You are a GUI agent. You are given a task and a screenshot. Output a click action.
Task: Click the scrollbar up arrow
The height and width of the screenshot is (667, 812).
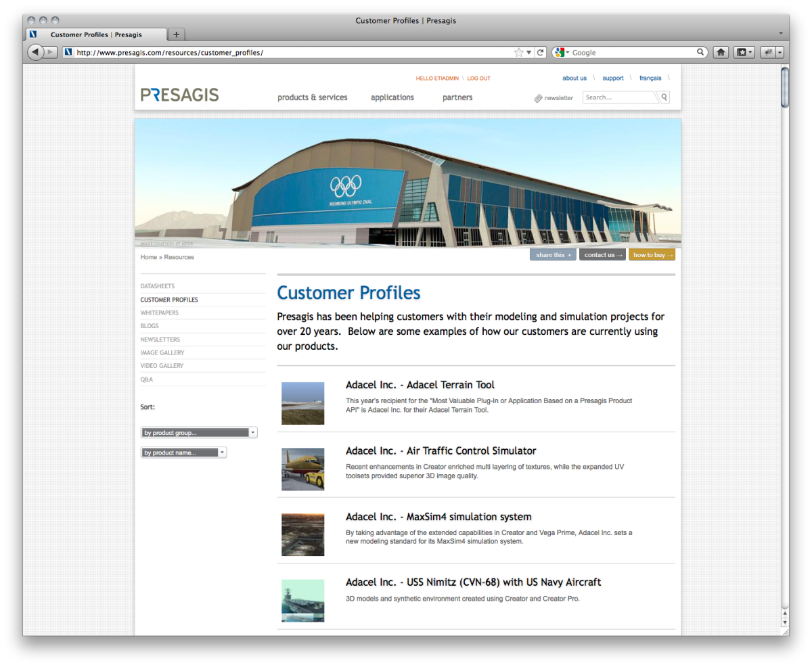point(785,613)
